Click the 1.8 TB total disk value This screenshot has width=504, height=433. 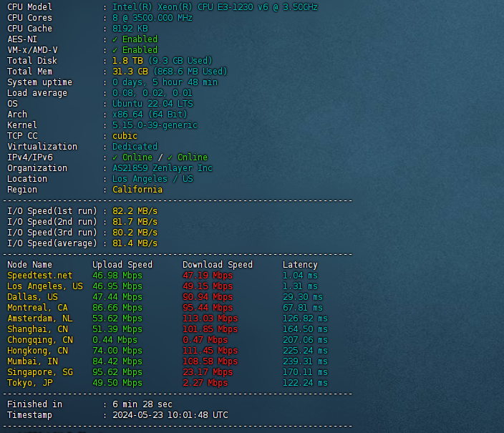coord(128,61)
